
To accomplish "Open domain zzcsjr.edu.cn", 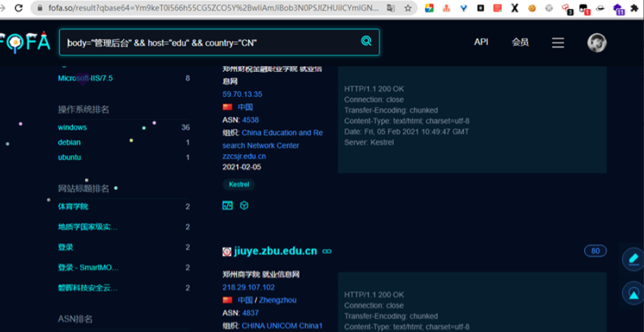I will pyautogui.click(x=244, y=157).
